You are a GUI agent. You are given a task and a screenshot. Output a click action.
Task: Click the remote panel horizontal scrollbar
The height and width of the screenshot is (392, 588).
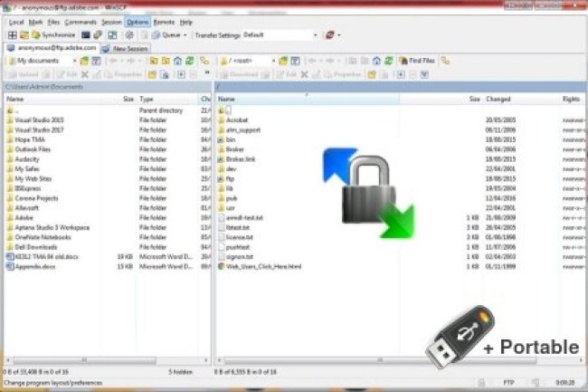(x=380, y=360)
